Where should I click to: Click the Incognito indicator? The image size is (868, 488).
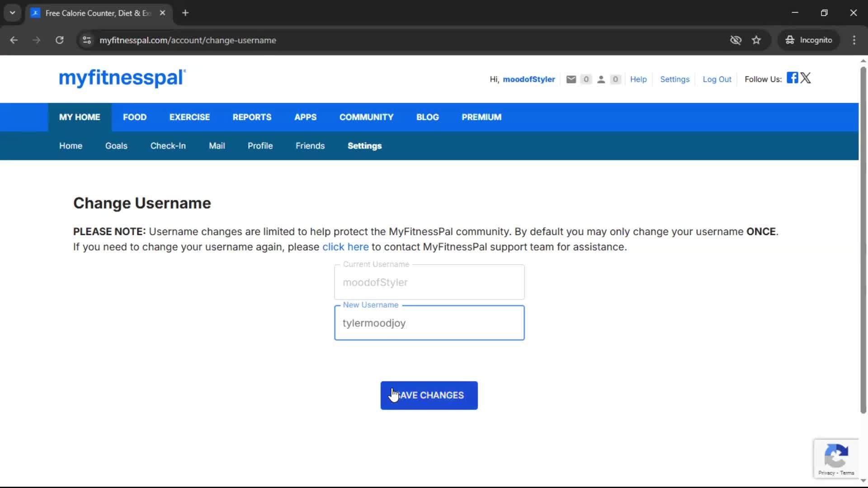tap(809, 40)
